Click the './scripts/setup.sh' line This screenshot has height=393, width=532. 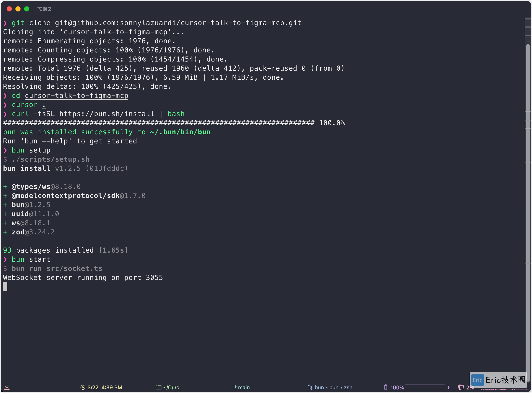(46, 159)
